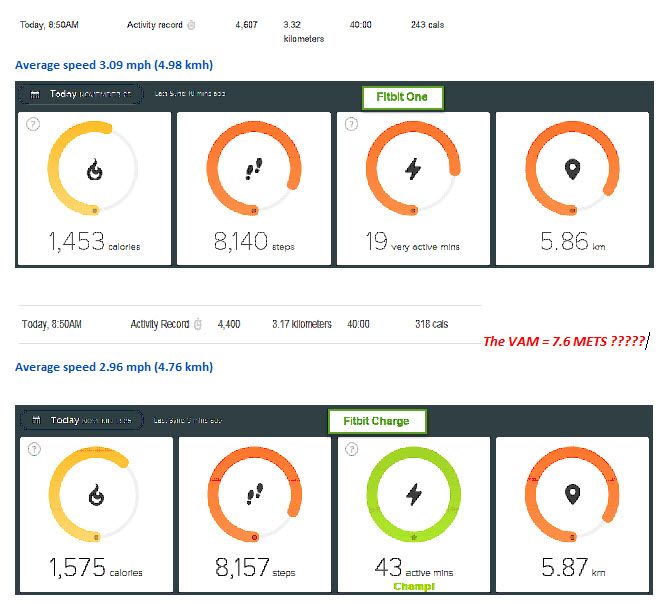Image resolution: width=668 pixels, height=606 pixels.
Task: Open help icon on 1,575 calories tile
Action: click(x=35, y=449)
